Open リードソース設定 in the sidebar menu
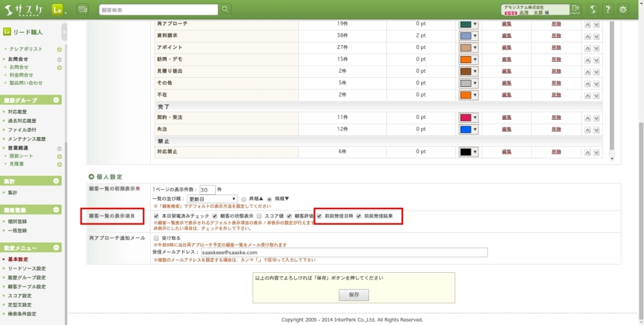Viewport: 644px width, 325px height. point(27,268)
